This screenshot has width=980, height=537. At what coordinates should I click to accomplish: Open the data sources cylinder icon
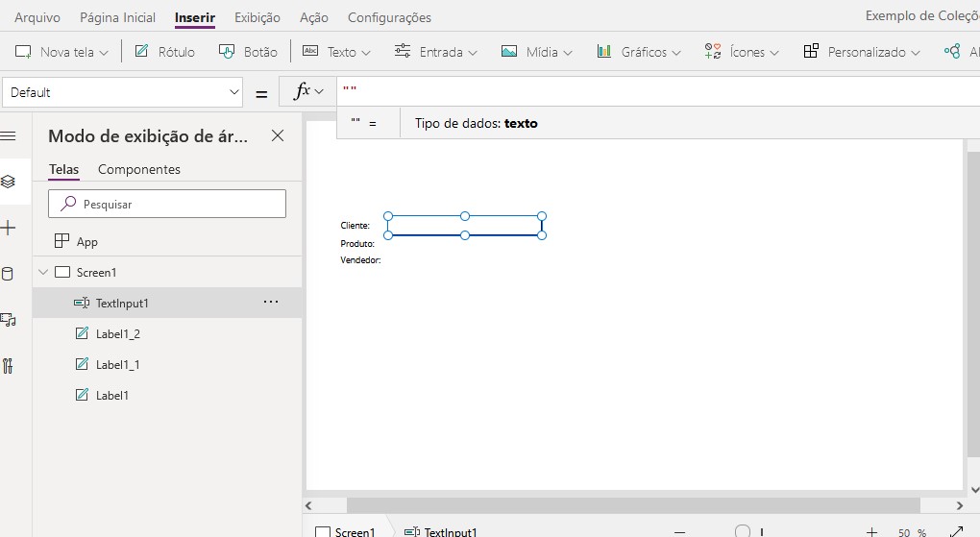[x=8, y=274]
